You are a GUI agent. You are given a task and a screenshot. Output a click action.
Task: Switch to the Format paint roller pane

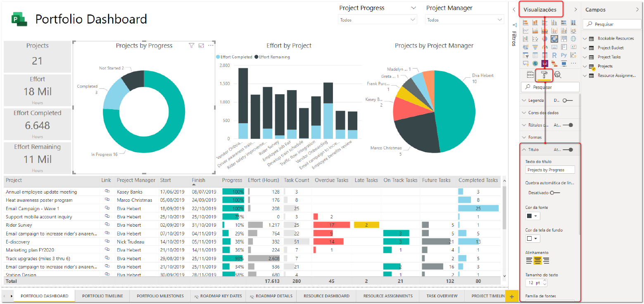[544, 75]
